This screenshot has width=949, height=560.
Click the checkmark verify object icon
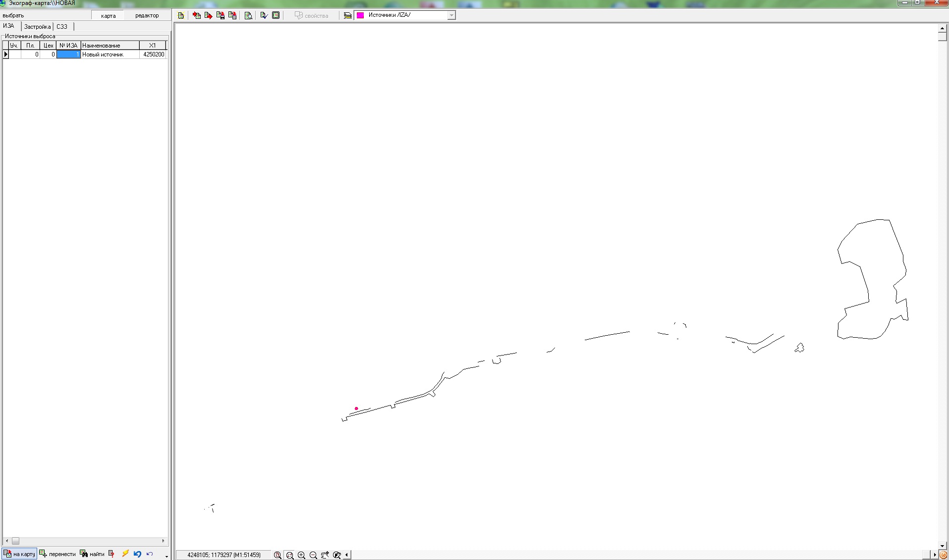pos(264,15)
